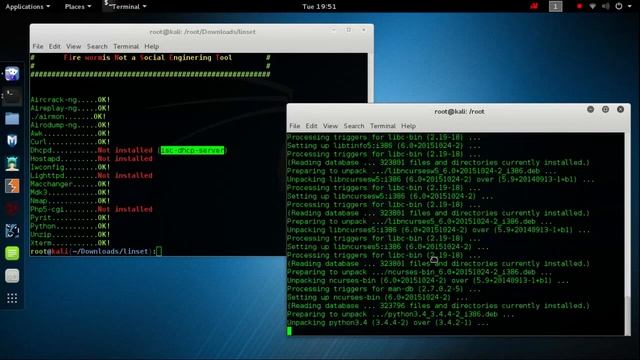The image size is (640, 360).
Task: Minimize the root@kali: /root window
Action: (591, 109)
